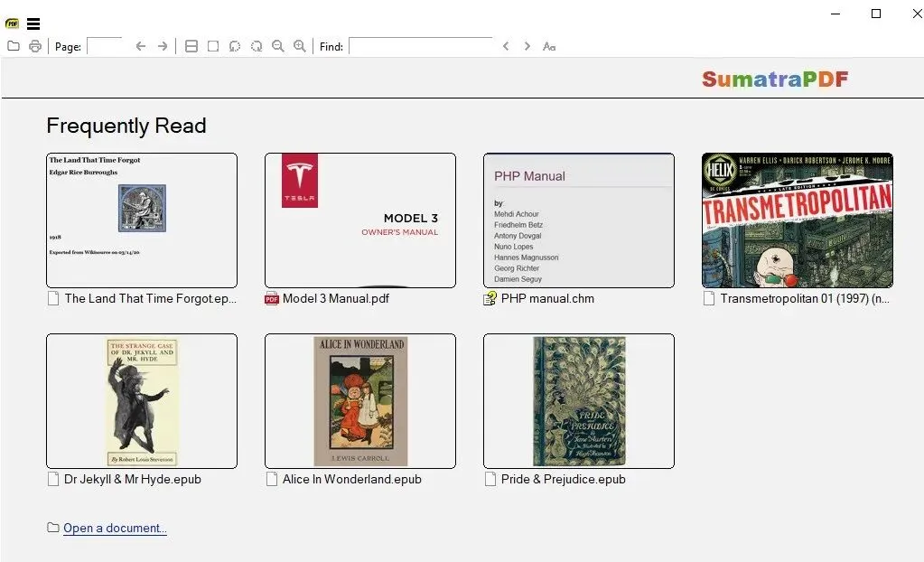This screenshot has width=924, height=562.
Task: Open the Transmetropolitan comic thumbnail
Action: [798, 220]
